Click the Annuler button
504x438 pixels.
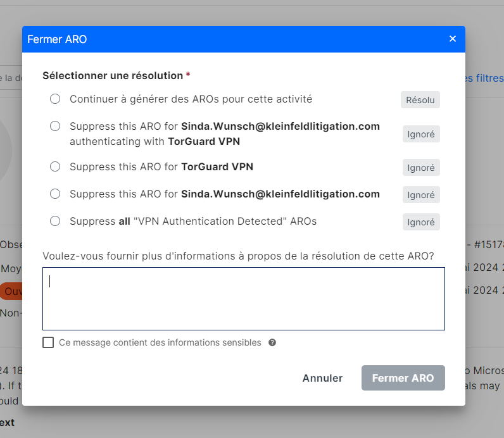pyautogui.click(x=322, y=378)
